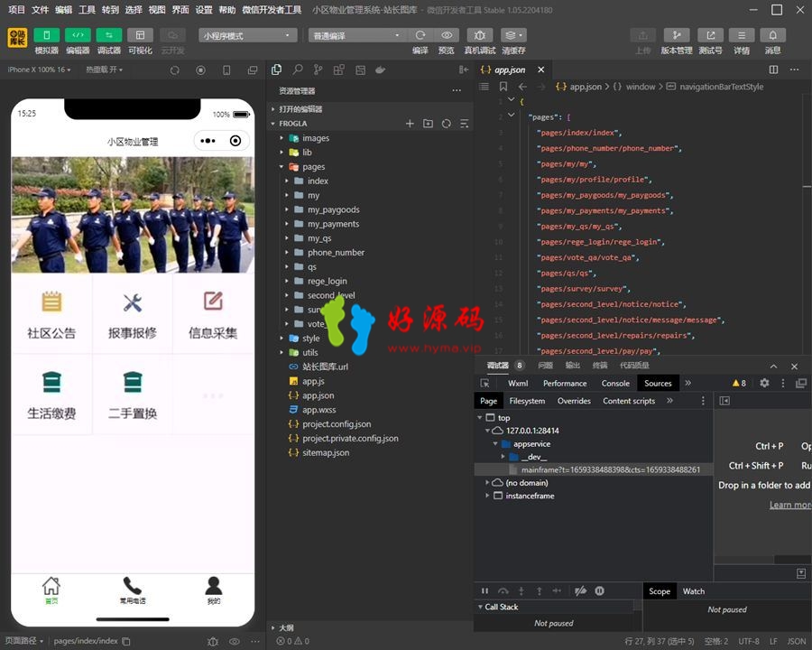This screenshot has height=650, width=812.
Task: Open the mini program mode dropdown
Action: click(x=247, y=35)
